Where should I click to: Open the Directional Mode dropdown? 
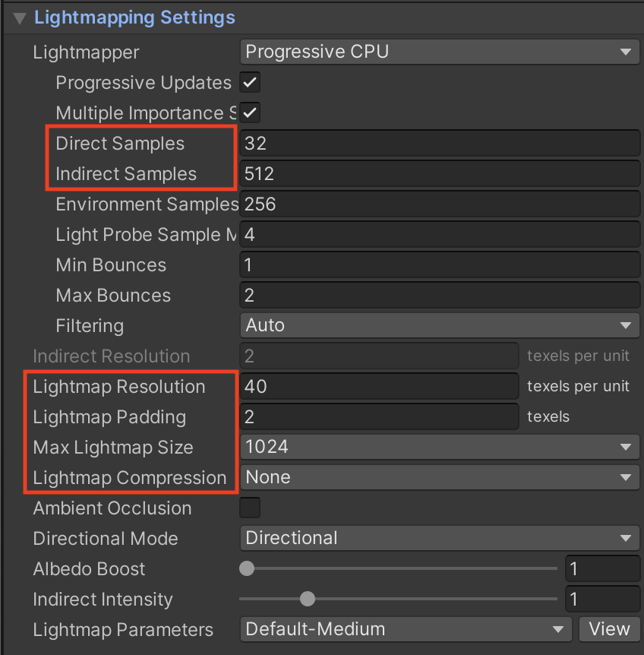[x=440, y=538]
